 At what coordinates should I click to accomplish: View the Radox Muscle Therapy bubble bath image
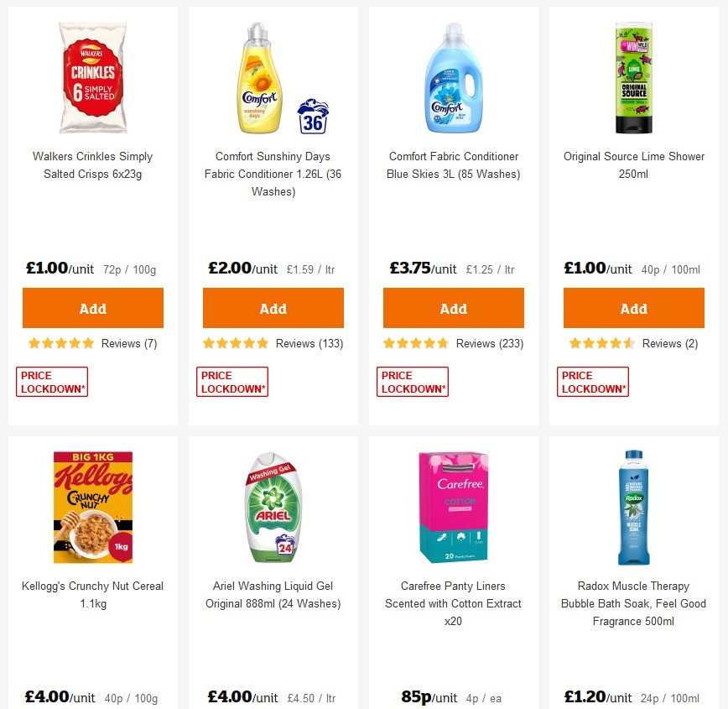[x=633, y=503]
